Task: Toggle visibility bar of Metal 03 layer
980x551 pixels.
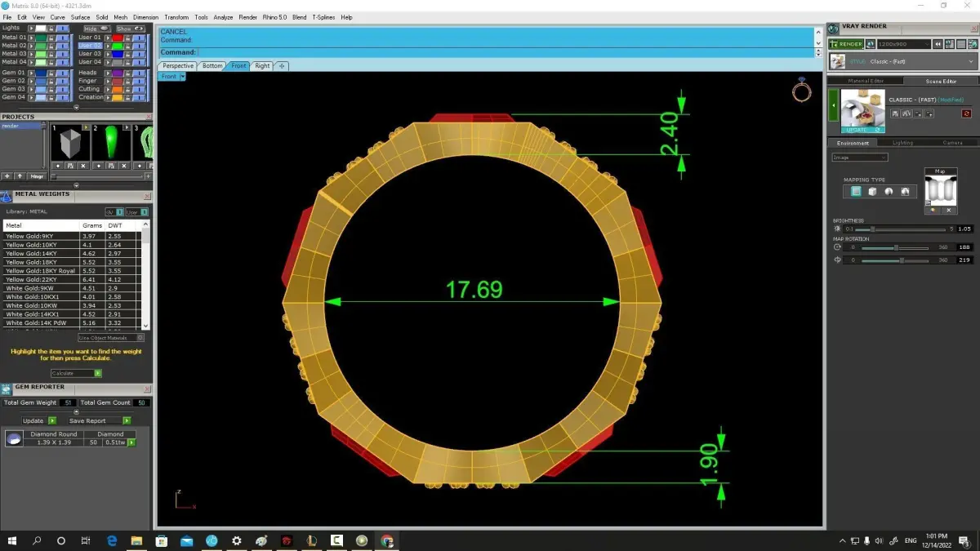Action: (x=63, y=54)
